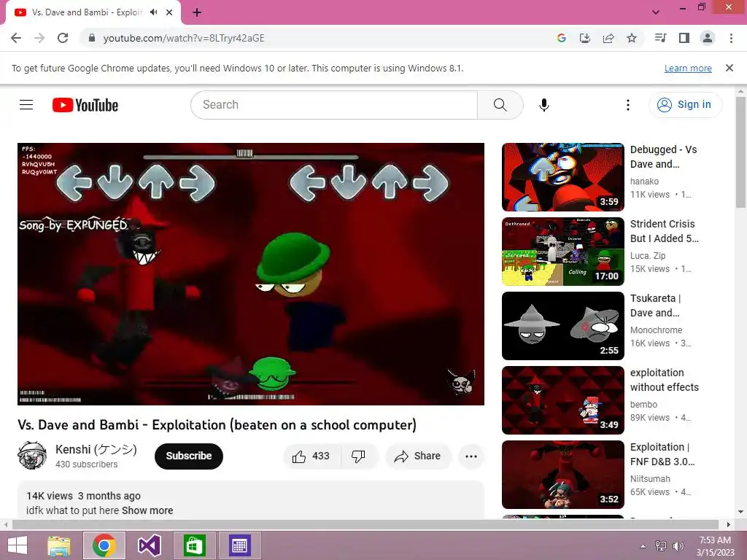
Task: Show hidden system tray icons
Action: 643,546
